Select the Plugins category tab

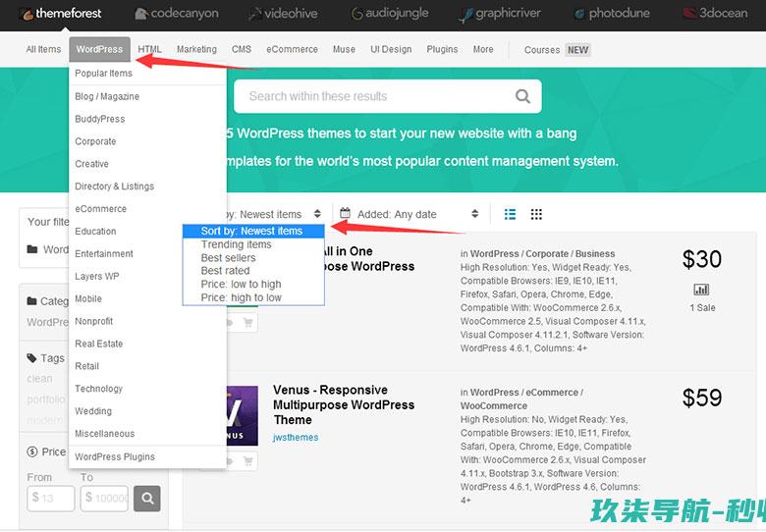[442, 49]
